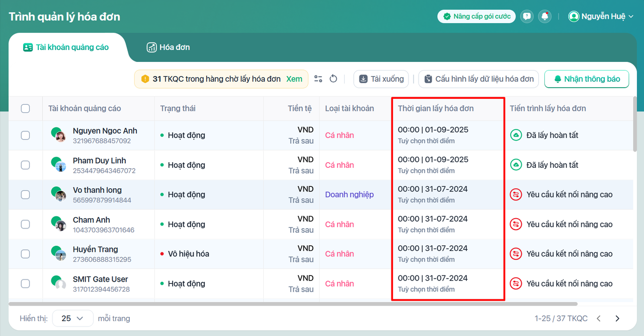The width and height of the screenshot is (644, 336).
Task: Click the next page arrow
Action: click(x=617, y=318)
